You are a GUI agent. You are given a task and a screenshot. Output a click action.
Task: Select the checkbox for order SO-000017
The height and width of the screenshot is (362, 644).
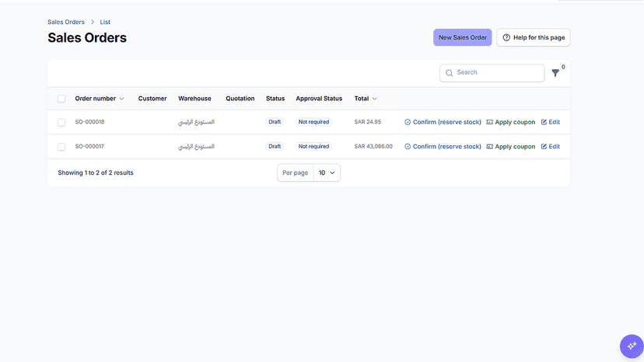[61, 147]
